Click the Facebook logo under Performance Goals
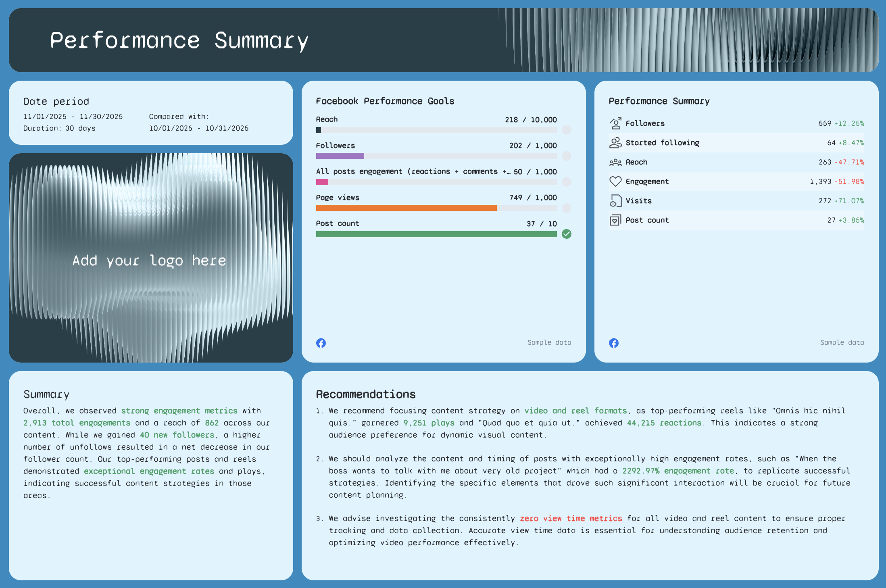The image size is (886, 588). [x=321, y=343]
